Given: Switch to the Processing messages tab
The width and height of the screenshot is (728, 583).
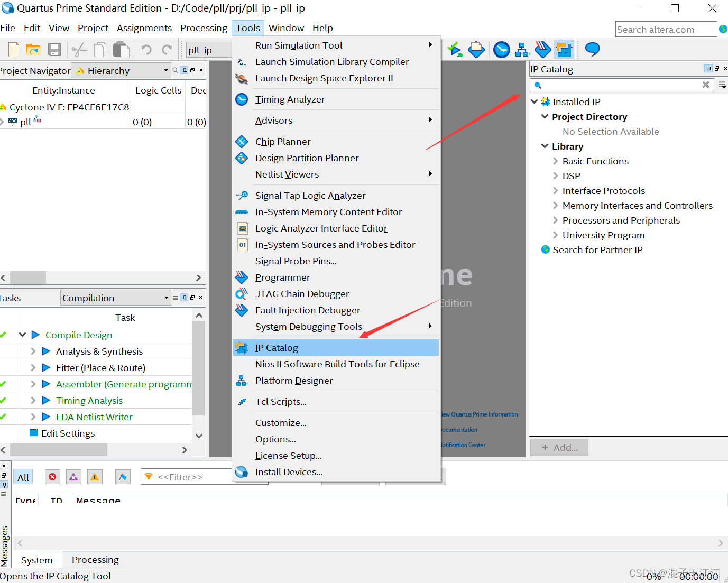Looking at the screenshot, I should (95, 560).
